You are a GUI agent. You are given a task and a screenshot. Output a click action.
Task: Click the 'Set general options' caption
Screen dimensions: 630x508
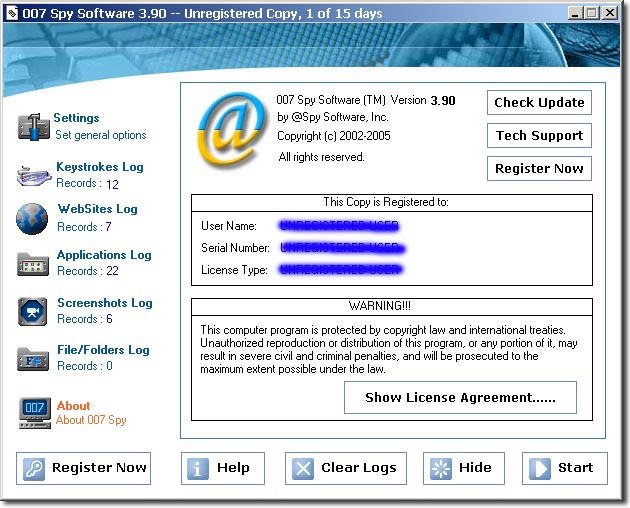coord(100,135)
